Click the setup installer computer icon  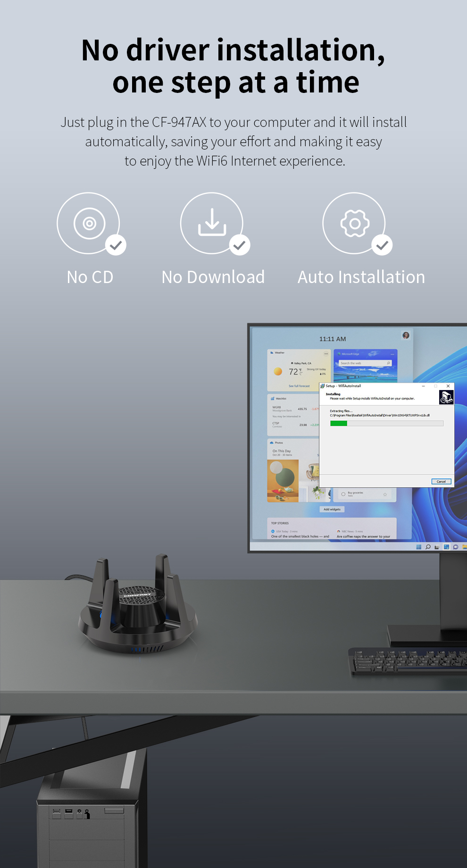(446, 397)
